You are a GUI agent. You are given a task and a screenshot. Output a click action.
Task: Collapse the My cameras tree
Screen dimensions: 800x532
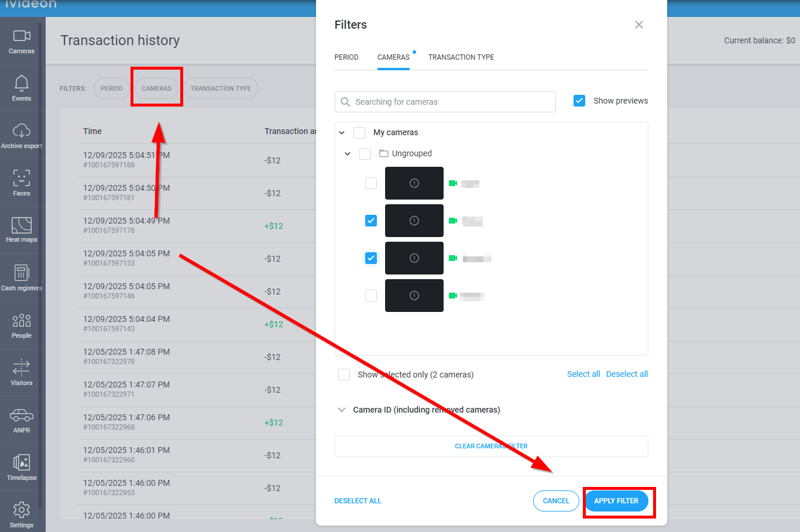click(342, 133)
